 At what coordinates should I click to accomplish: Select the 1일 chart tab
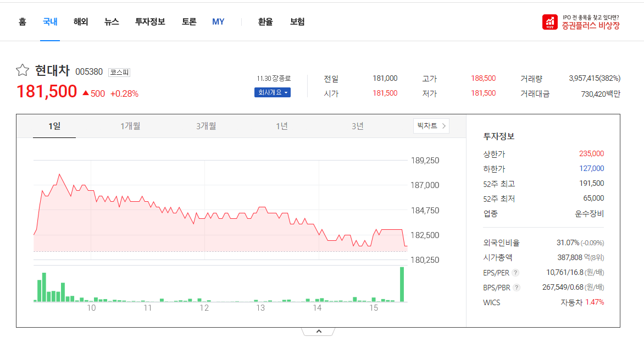[x=54, y=126]
